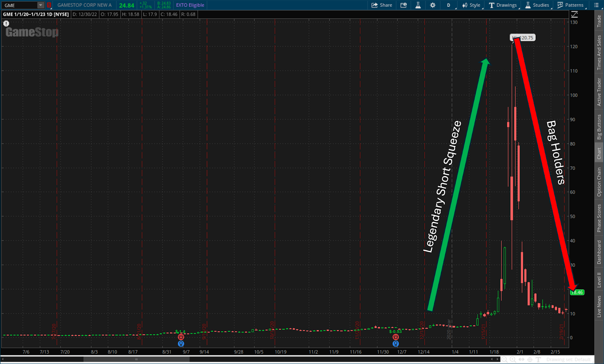The width and height of the screenshot is (604, 364).
Task: Click the red symbol link indicator
Action: [x=49, y=5]
